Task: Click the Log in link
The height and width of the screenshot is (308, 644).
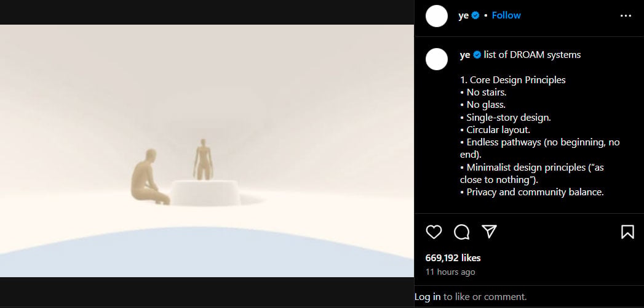Action: click(427, 296)
